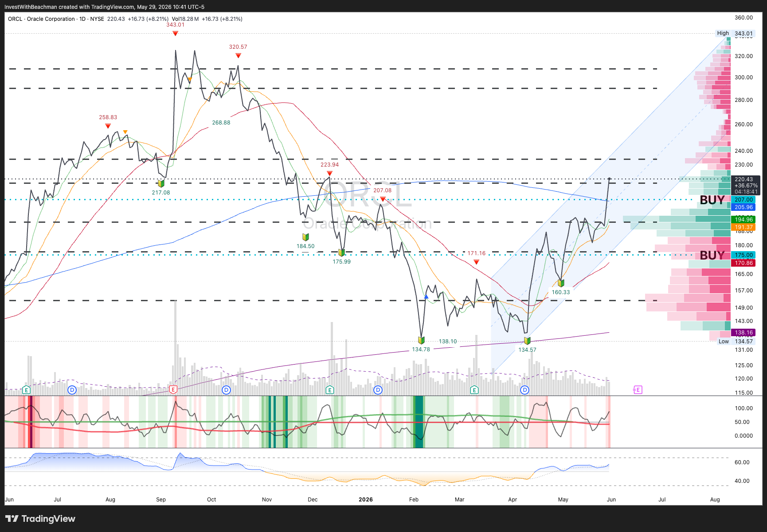Click the +36.67% change label
767x532 pixels.
click(746, 186)
